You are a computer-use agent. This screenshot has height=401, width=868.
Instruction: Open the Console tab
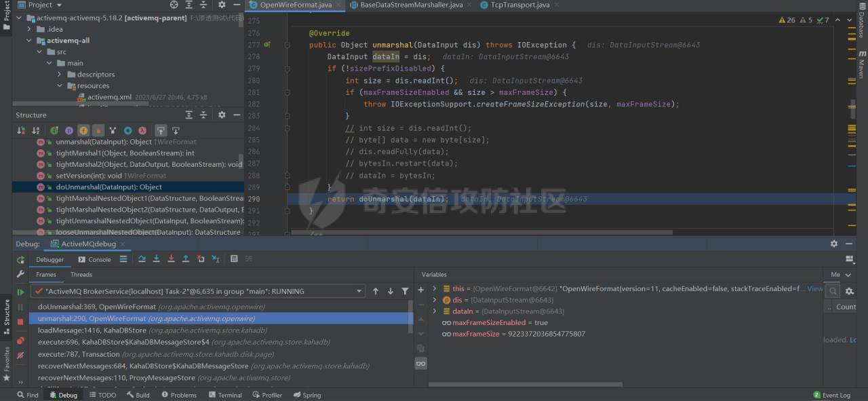[94, 259]
